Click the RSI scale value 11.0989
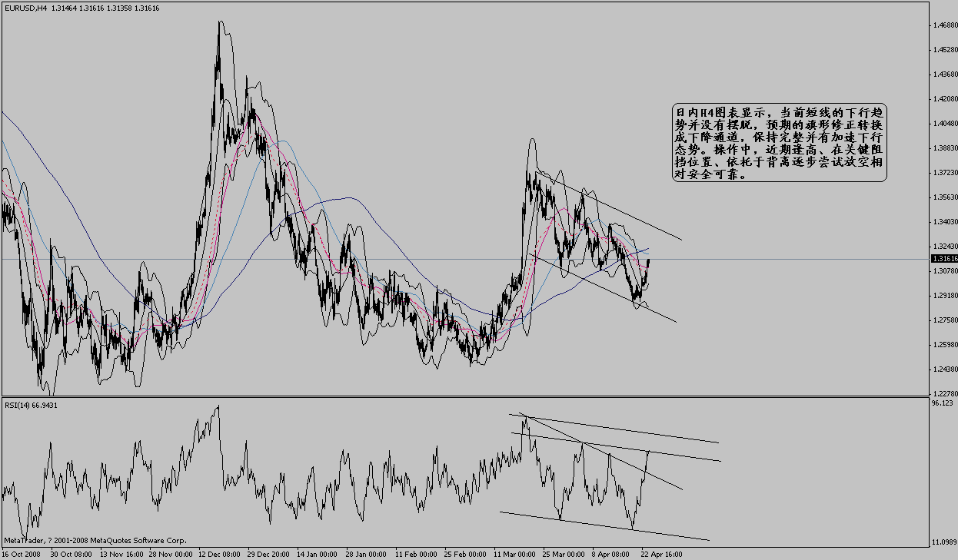 click(x=943, y=542)
